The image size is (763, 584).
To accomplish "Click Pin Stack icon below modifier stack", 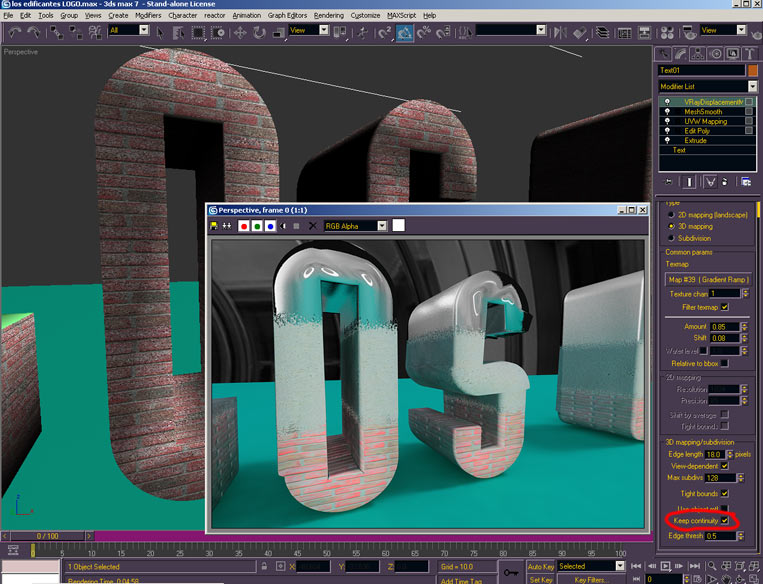I will point(669,182).
